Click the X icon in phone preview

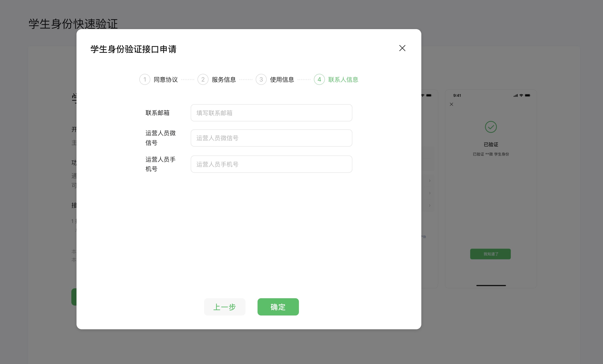[451, 104]
